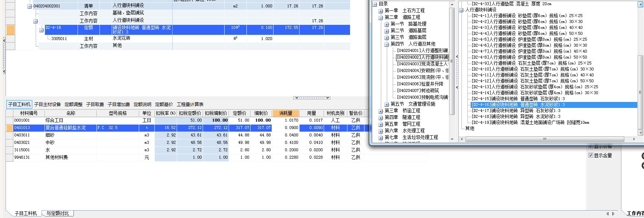Select quota [D2-4-33] 人行道垫层 混凝土
Viewport: 644px width, 218px height.
[x=511, y=4]
